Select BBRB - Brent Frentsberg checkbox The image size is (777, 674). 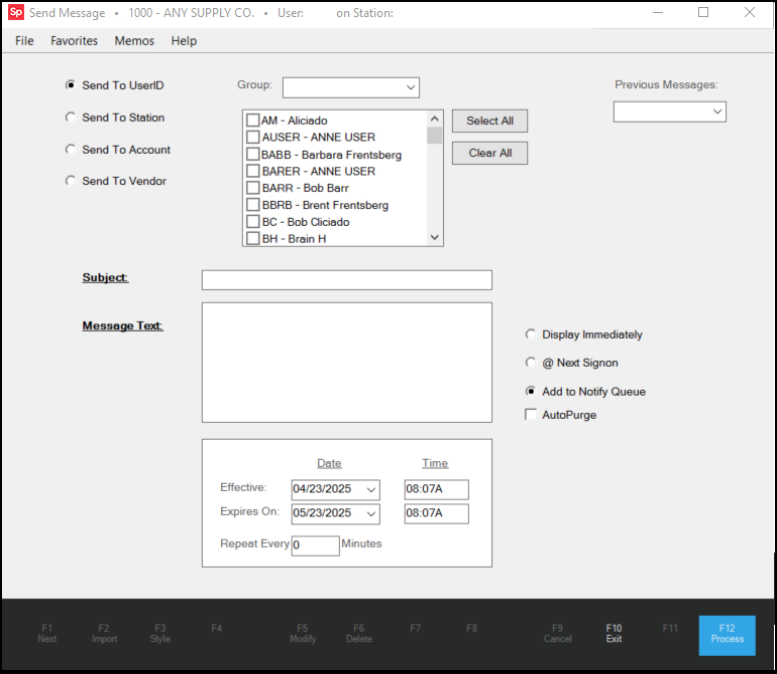click(x=253, y=205)
